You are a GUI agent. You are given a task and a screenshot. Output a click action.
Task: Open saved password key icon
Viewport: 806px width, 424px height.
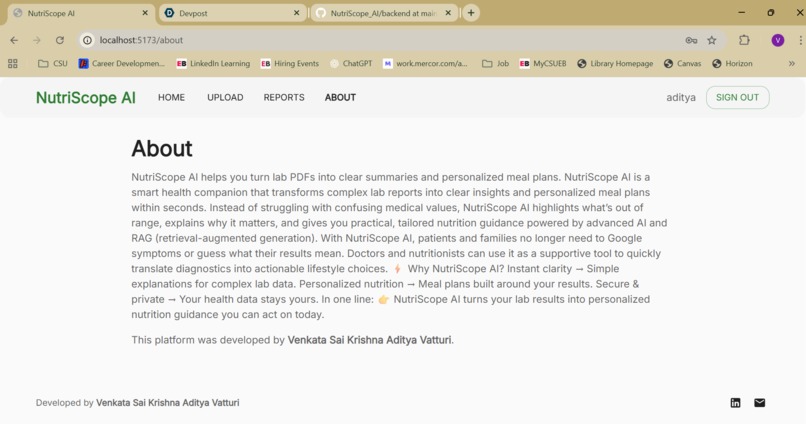tap(691, 40)
